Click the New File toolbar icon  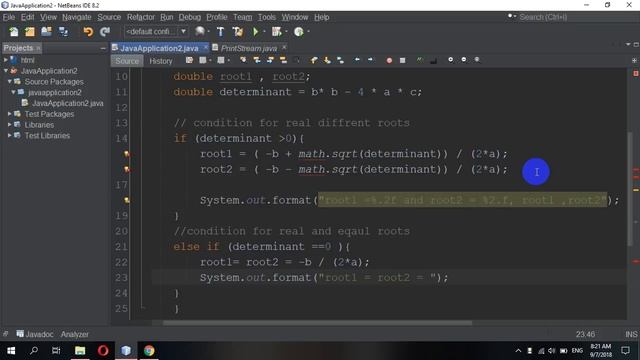(x=14, y=32)
